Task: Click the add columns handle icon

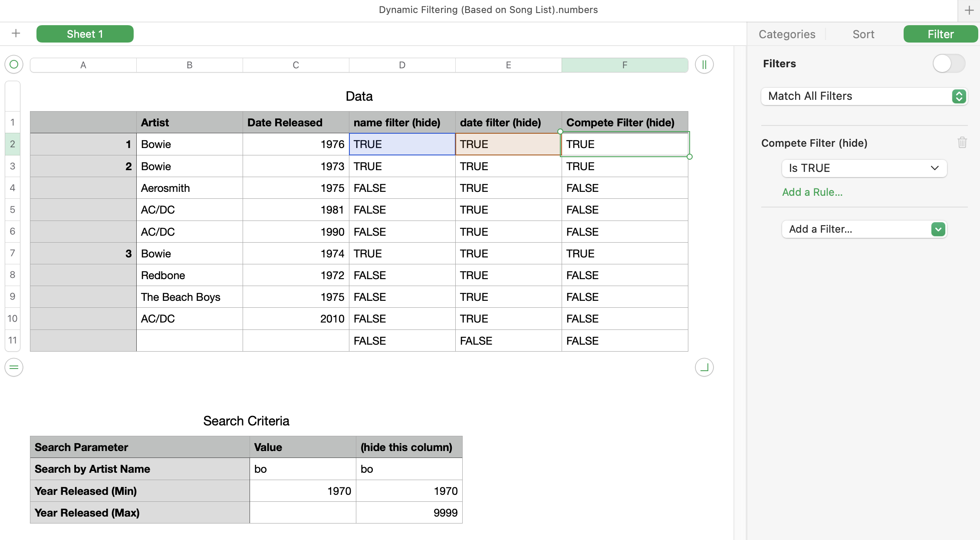Action: (704, 65)
